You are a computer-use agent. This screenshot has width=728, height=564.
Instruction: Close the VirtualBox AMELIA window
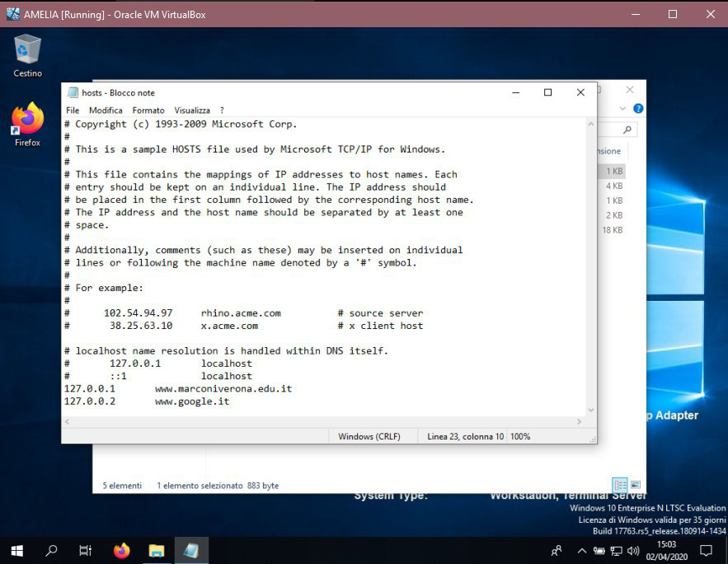click(711, 14)
